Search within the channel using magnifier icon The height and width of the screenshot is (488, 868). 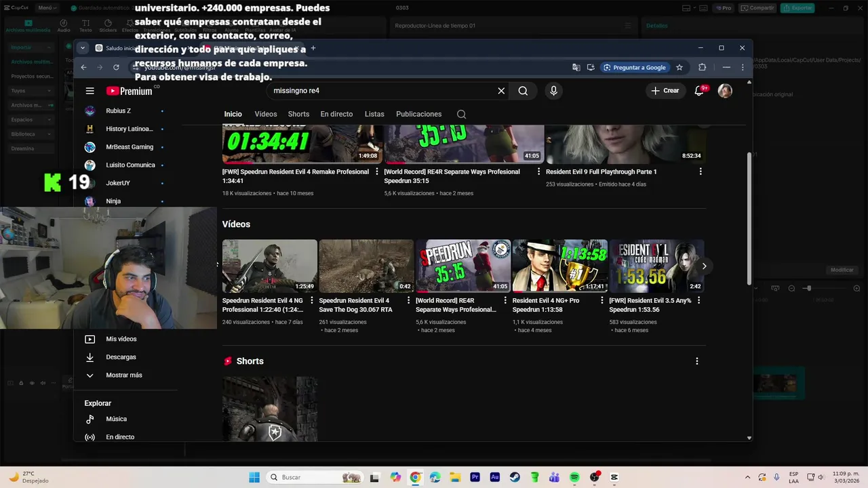click(461, 115)
